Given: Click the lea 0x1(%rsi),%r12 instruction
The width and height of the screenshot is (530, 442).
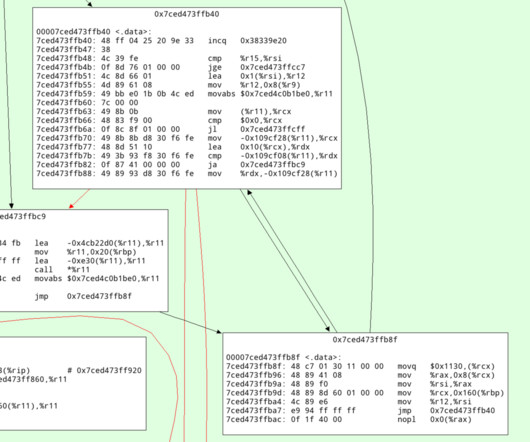Looking at the screenshot, I should tap(171, 76).
